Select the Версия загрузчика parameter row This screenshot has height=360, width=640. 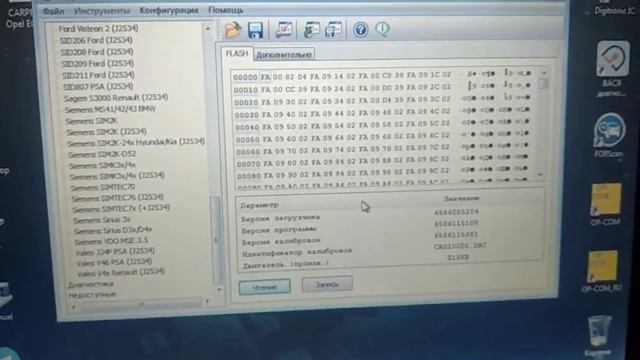[x=359, y=215]
